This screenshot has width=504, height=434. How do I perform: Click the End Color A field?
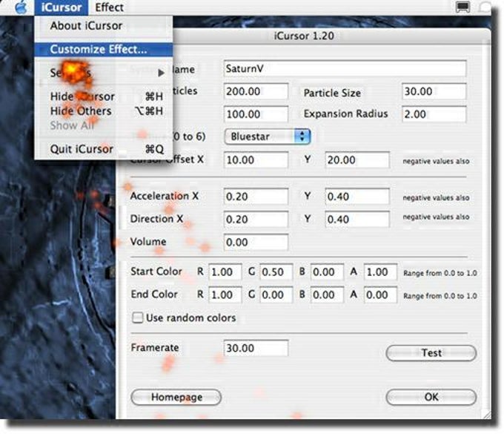380,295
